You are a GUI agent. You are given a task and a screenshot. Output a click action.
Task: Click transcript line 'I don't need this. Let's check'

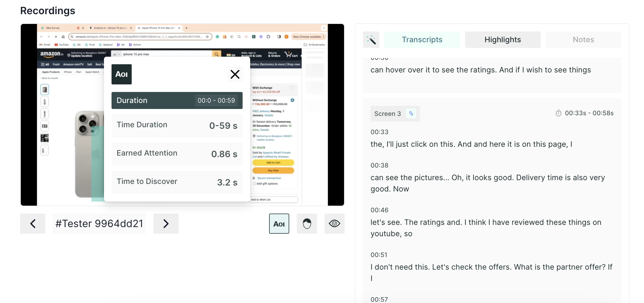(x=492, y=273)
